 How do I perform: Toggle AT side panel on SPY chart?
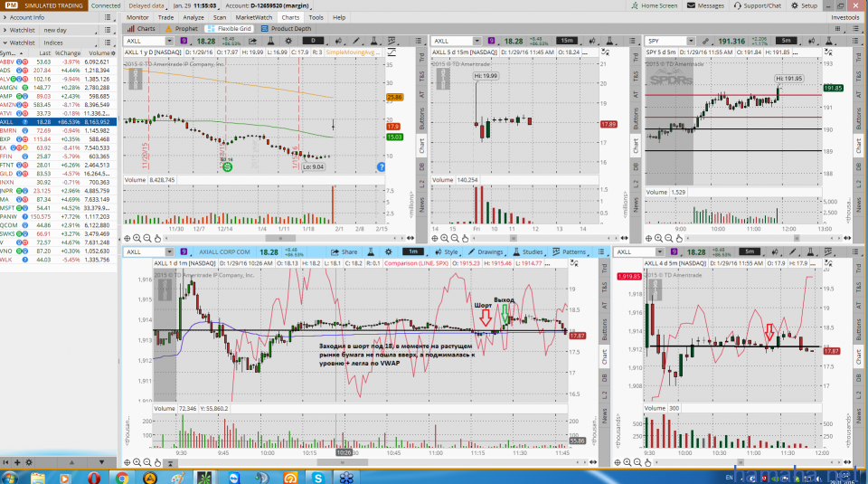859,94
